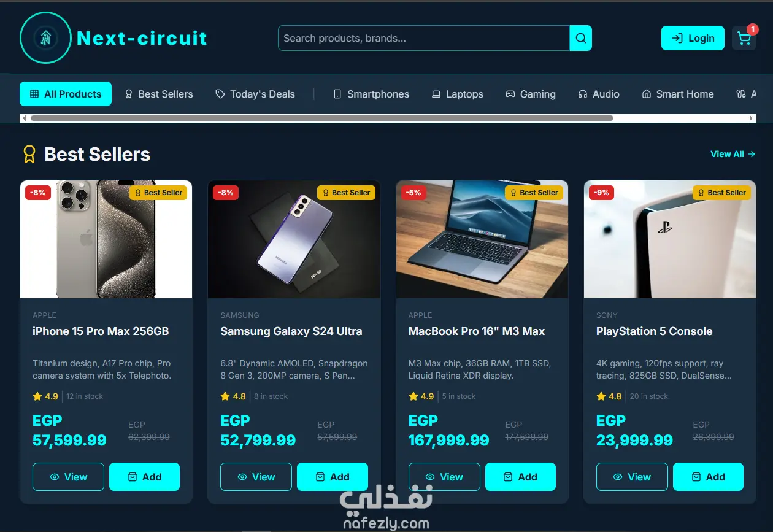This screenshot has height=532, width=773.
Task: Click the search products input field
Action: [424, 38]
